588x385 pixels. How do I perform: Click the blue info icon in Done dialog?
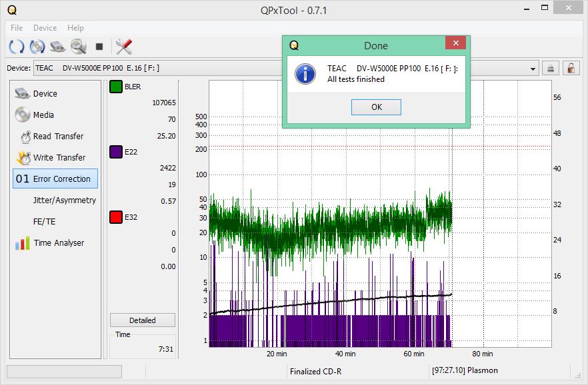coord(305,74)
